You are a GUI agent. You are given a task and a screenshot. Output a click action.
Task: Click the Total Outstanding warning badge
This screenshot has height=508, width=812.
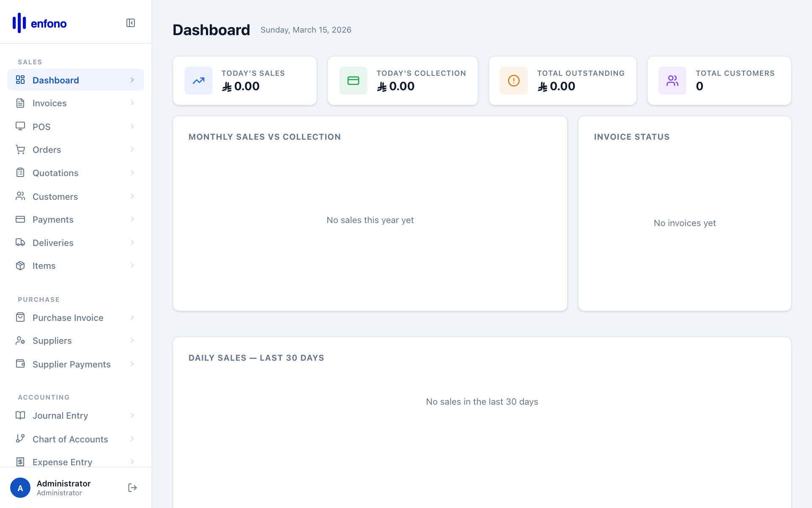(513, 80)
